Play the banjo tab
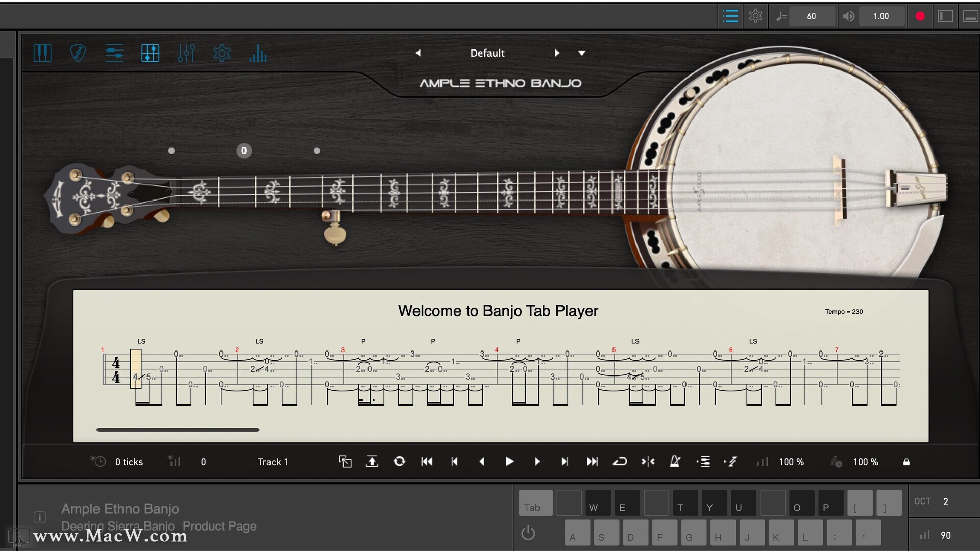Viewport: 980px width, 551px height. 509,461
